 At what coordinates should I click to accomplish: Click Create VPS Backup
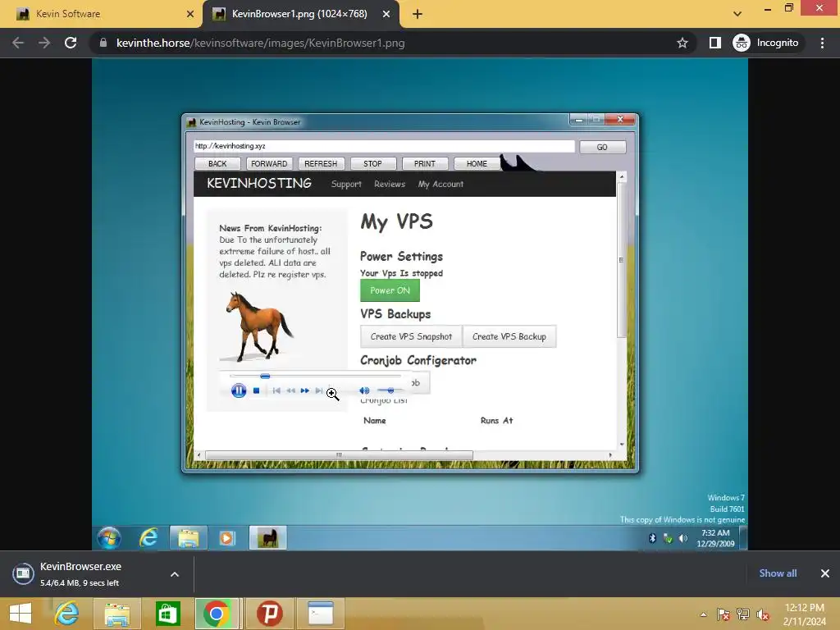click(x=509, y=336)
